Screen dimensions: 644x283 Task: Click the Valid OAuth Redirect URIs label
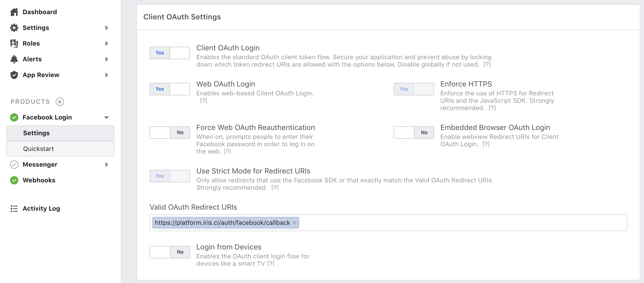(x=193, y=207)
